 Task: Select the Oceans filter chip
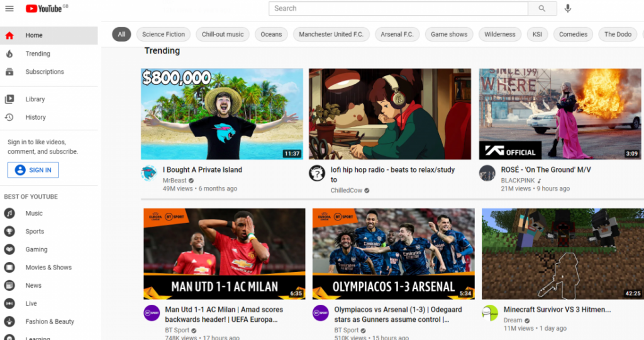point(271,35)
